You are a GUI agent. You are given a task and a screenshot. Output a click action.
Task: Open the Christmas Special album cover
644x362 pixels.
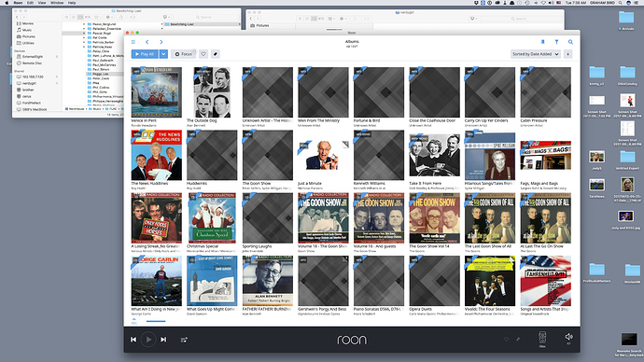coord(212,218)
